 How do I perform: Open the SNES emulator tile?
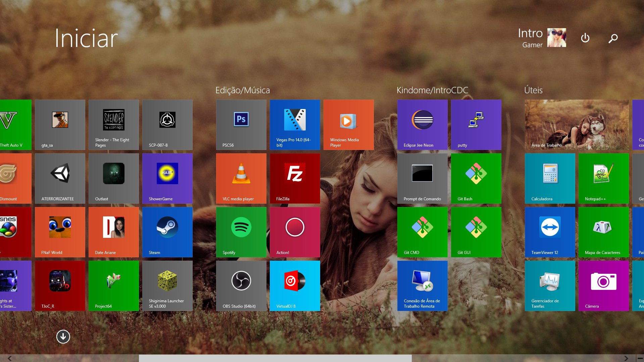[x=16, y=232]
